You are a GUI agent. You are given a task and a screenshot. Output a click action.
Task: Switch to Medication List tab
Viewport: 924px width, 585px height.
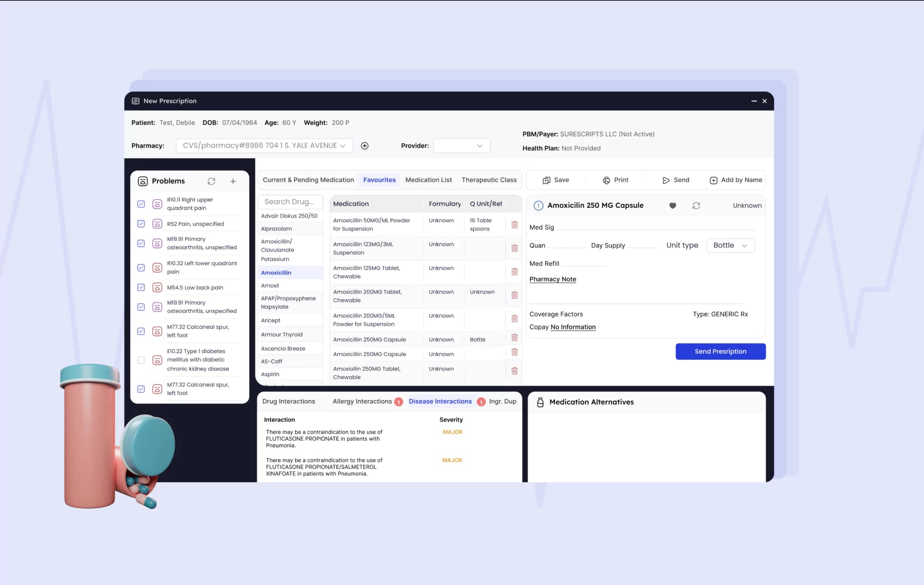click(x=429, y=180)
